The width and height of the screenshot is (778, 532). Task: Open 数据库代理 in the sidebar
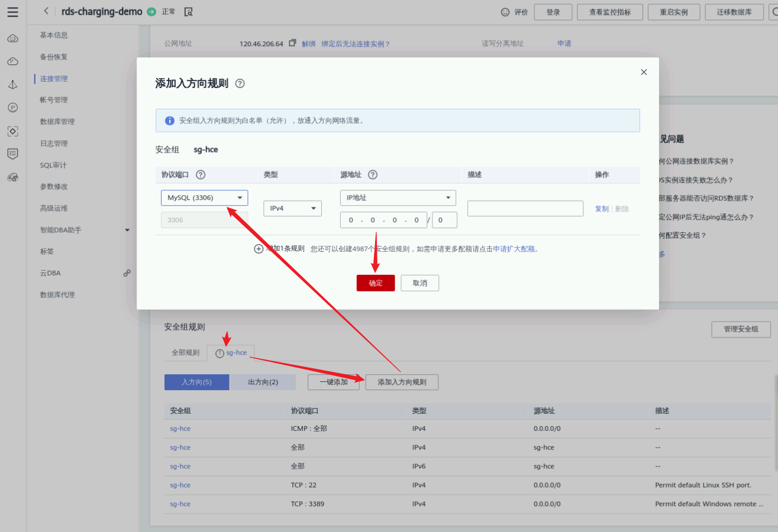click(x=57, y=295)
